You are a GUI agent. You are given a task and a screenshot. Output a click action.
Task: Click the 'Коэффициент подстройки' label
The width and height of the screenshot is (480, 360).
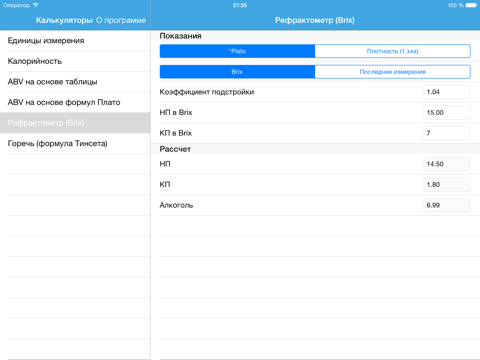pyautogui.click(x=207, y=92)
